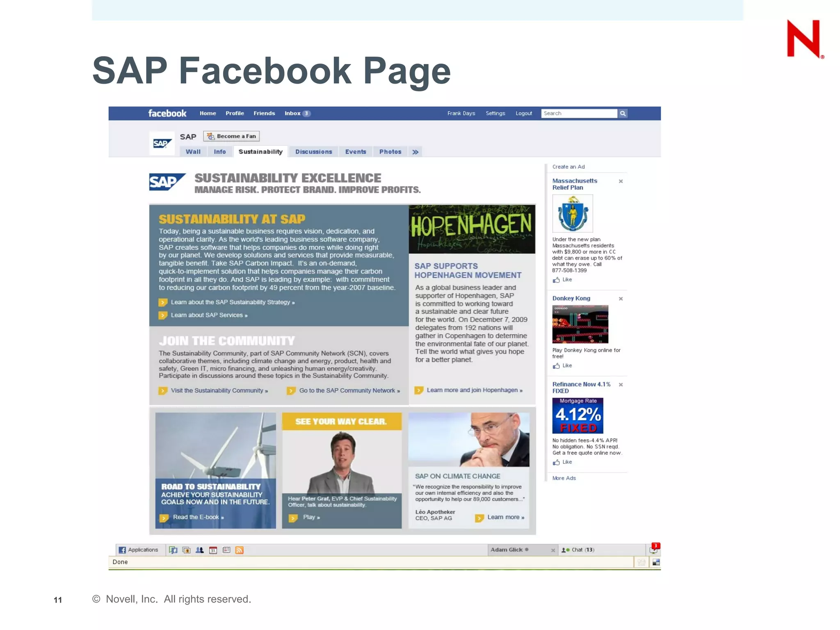Click the 4.12% FIXED mortgage rate image
The width and height of the screenshot is (840, 630).
pyautogui.click(x=577, y=415)
